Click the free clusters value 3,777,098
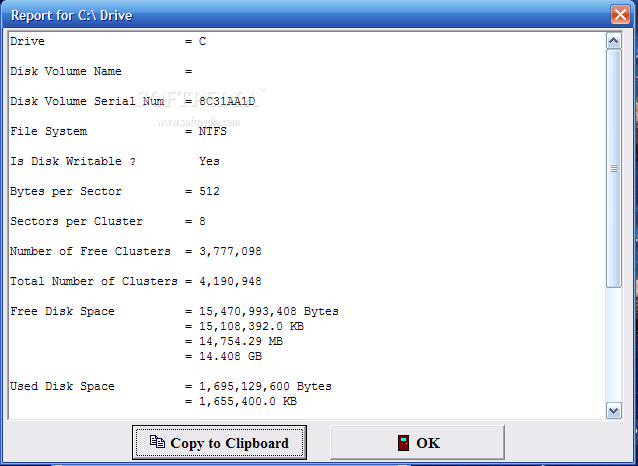The width and height of the screenshot is (638, 466). tap(230, 252)
